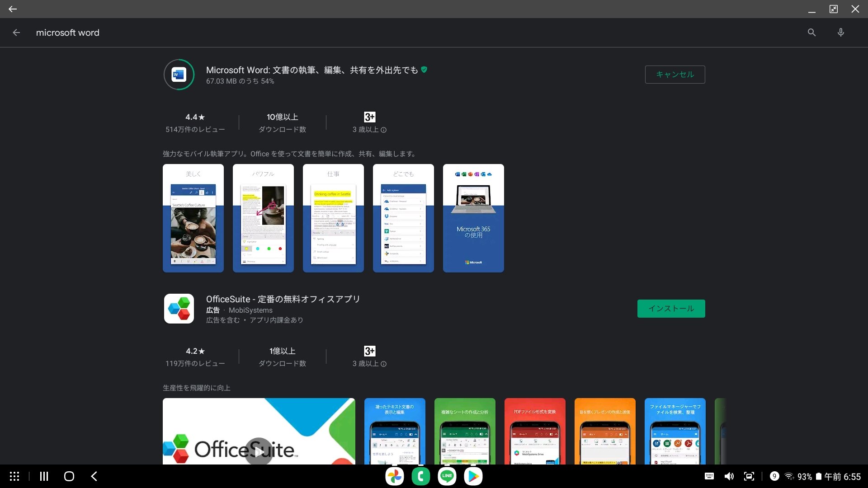Click the search magnifier icon

[811, 33]
